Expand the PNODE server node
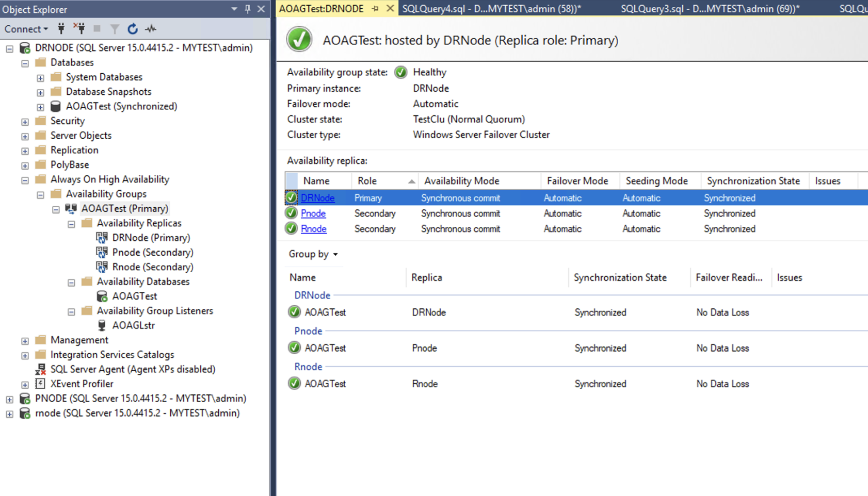This screenshot has width=868, height=496. [9, 399]
